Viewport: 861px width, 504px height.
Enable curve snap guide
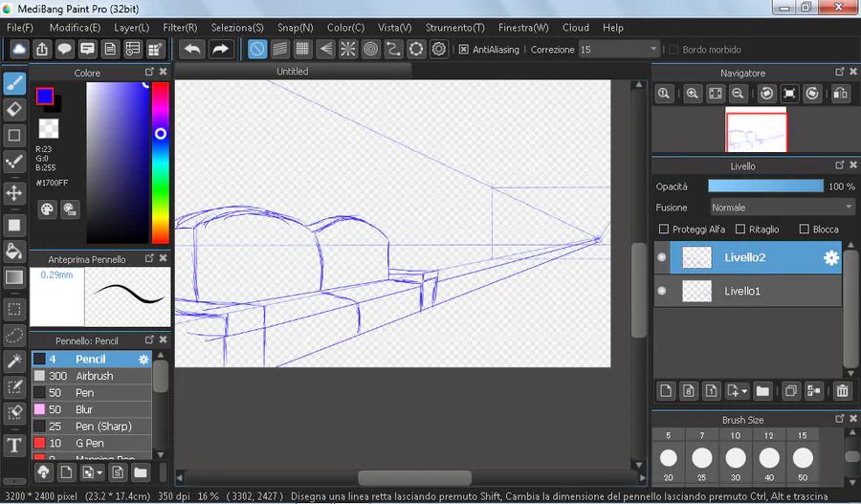click(393, 50)
